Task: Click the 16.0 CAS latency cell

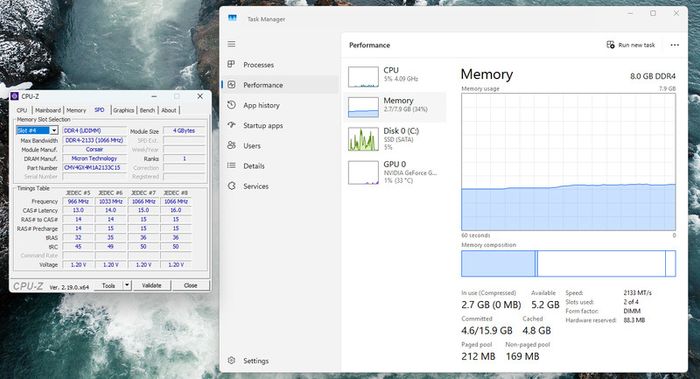Action: click(x=176, y=210)
